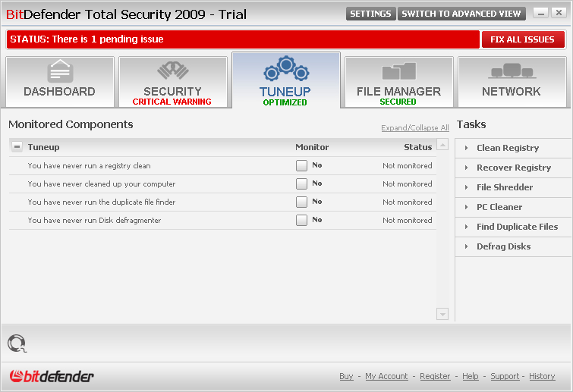Click SWITCH TO ADVANCED VIEW button
The height and width of the screenshot is (392, 573).
coord(461,14)
